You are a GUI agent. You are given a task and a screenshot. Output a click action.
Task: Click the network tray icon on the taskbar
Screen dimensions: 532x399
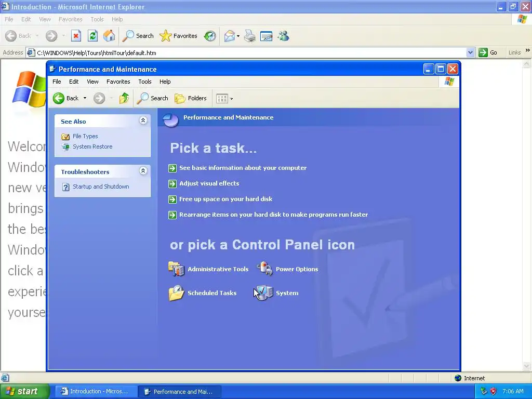484,391
